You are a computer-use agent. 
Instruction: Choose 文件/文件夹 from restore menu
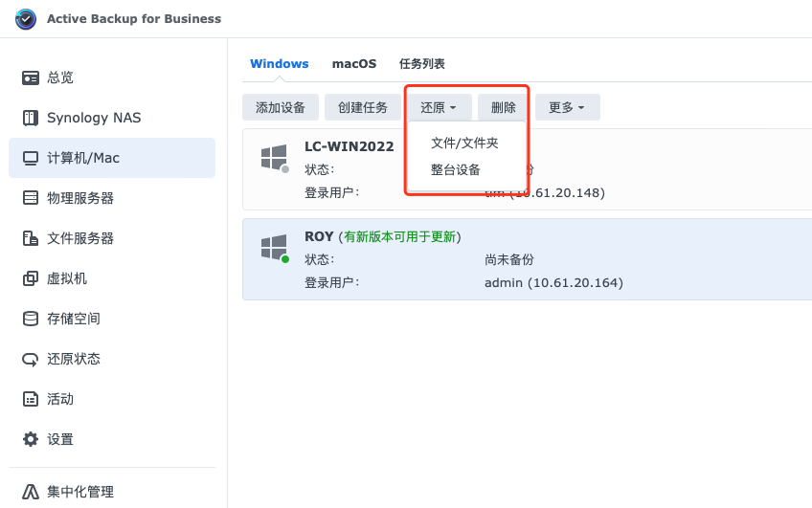[x=465, y=143]
